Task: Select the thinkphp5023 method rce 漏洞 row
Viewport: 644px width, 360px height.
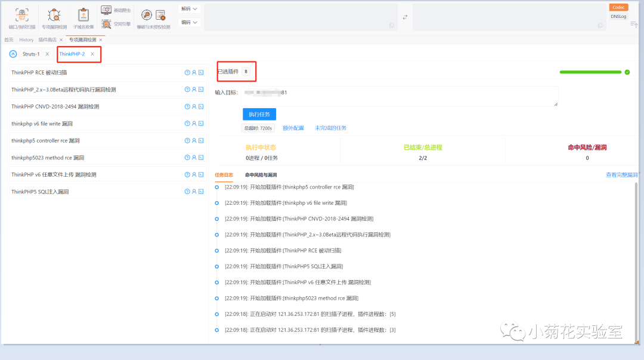Action: (x=107, y=158)
